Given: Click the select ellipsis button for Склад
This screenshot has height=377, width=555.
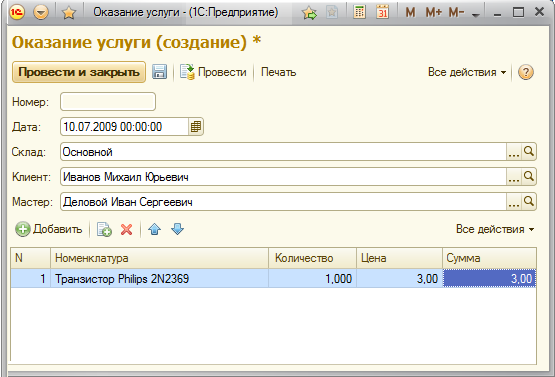Looking at the screenshot, I should click(514, 152).
